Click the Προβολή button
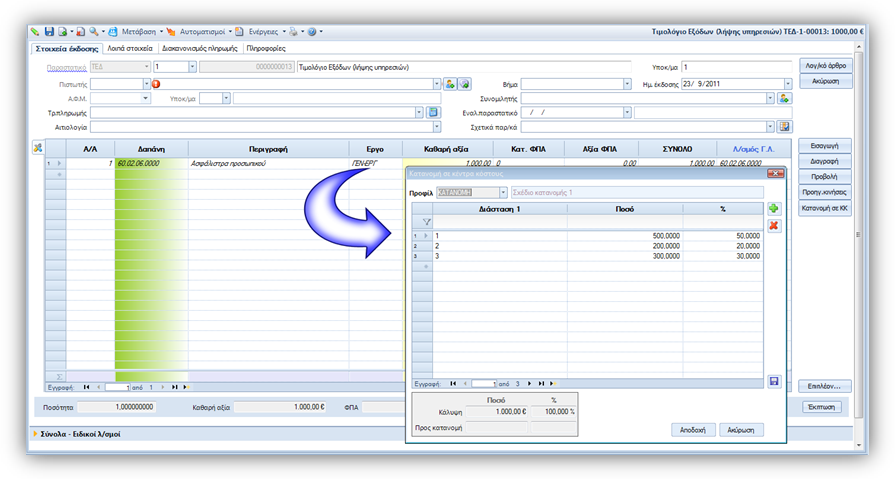 (x=825, y=177)
